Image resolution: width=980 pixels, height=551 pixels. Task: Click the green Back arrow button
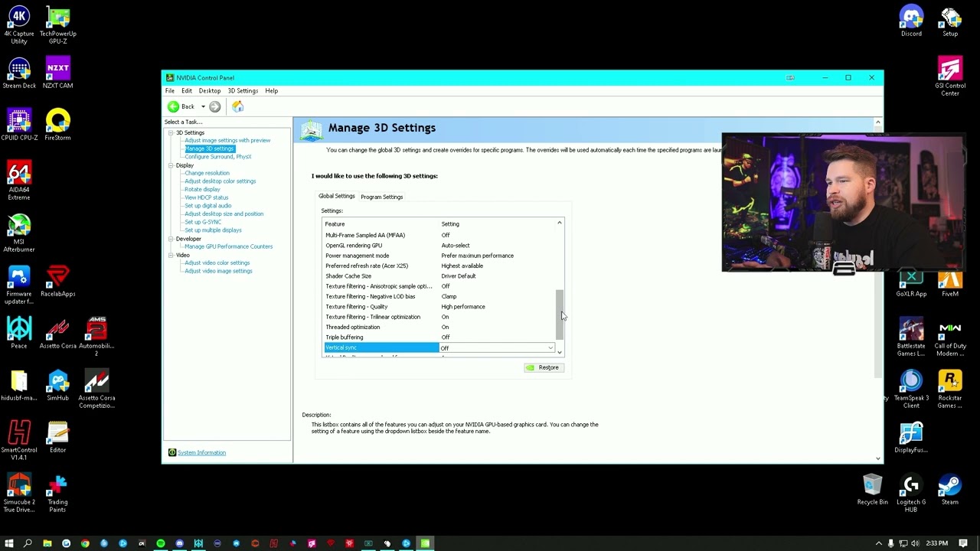tap(174, 106)
